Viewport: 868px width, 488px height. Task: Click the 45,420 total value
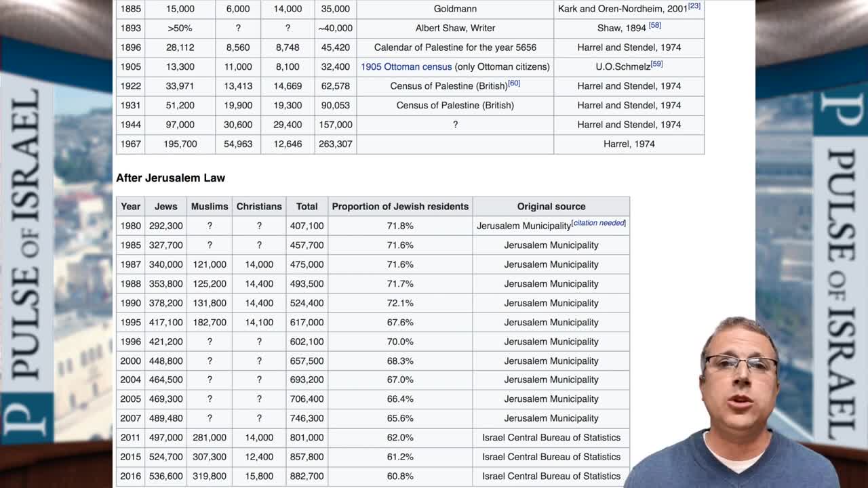335,47
